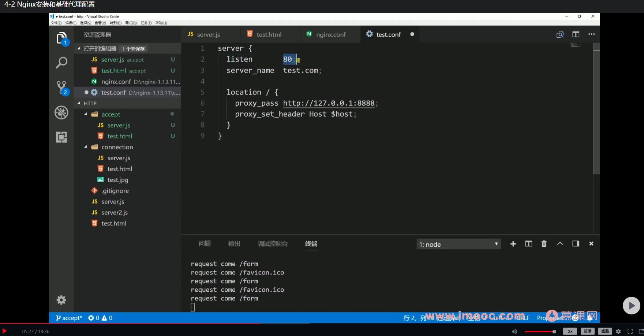Open the Explorer view in the activity bar
The image size is (644, 336).
pos(61,38)
